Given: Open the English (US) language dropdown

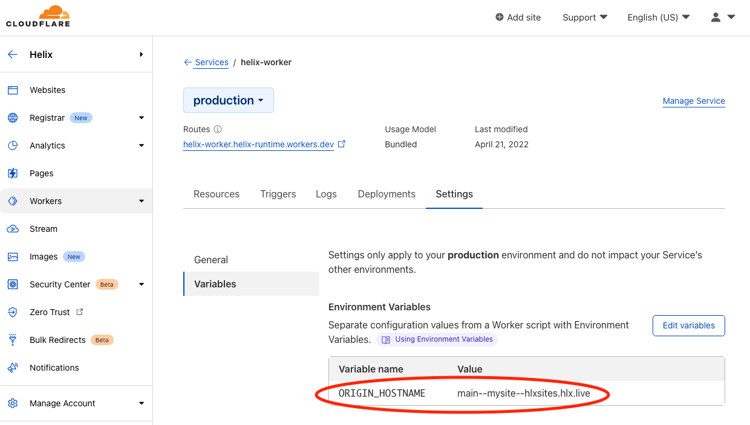Looking at the screenshot, I should [x=658, y=17].
